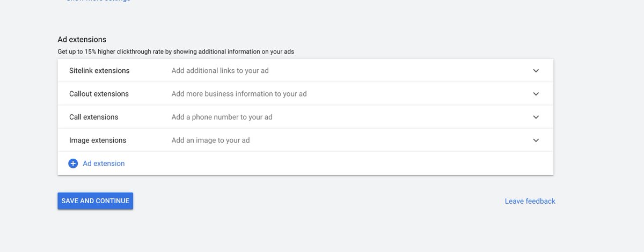644x252 pixels.
Task: Click 'Add an image to your ad' text
Action: point(210,140)
